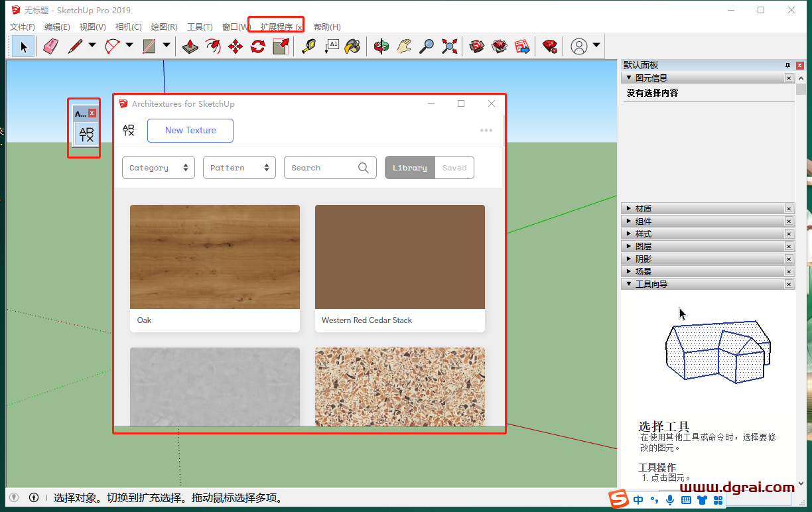Select the Push/Pull tool
Viewport: 812px width, 512px height.
[x=191, y=46]
